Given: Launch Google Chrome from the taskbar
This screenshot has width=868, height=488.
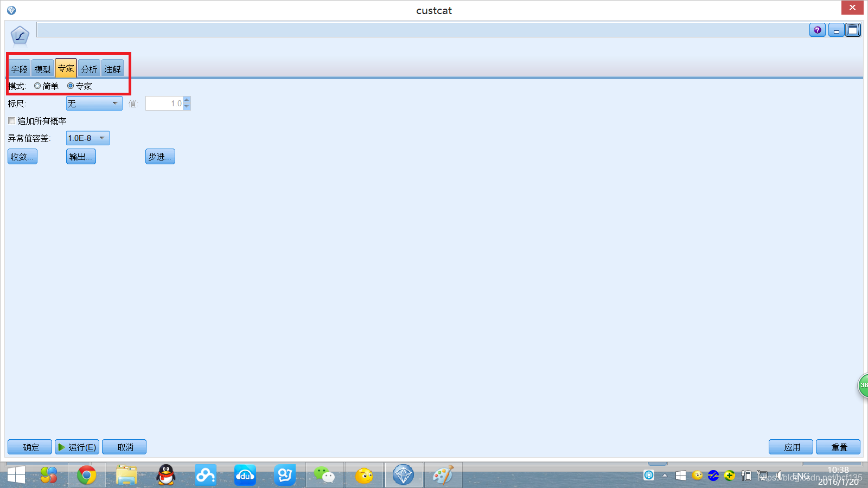Looking at the screenshot, I should coord(86,476).
